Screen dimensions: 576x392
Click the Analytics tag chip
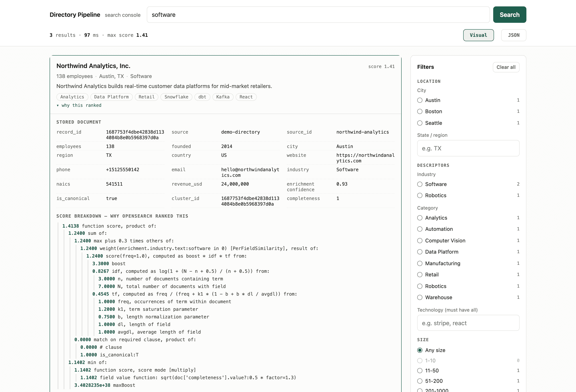[72, 97]
